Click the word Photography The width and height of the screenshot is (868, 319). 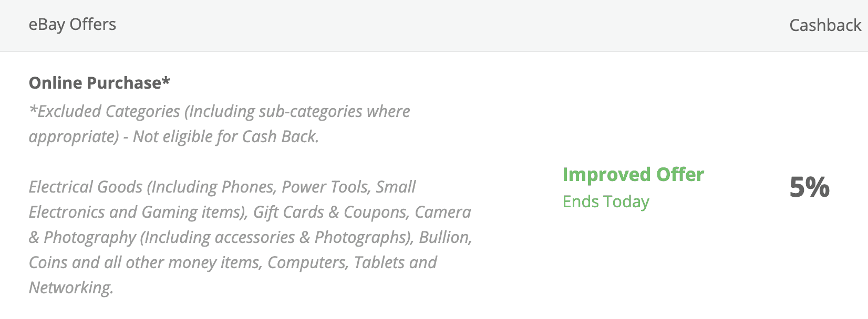click(90, 237)
